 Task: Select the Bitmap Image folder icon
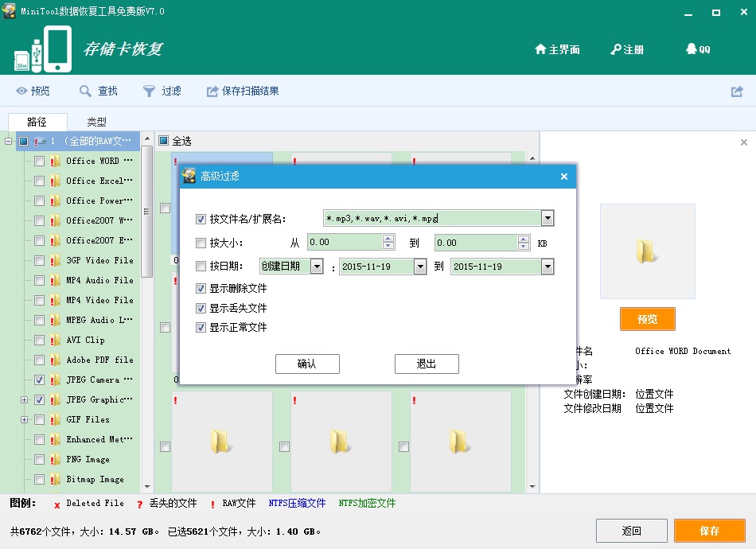[56, 479]
